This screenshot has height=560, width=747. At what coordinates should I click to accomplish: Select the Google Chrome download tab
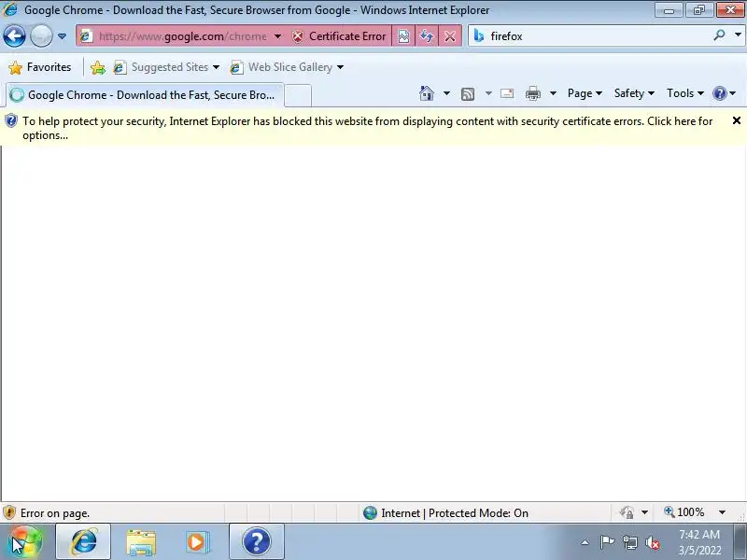(145, 95)
